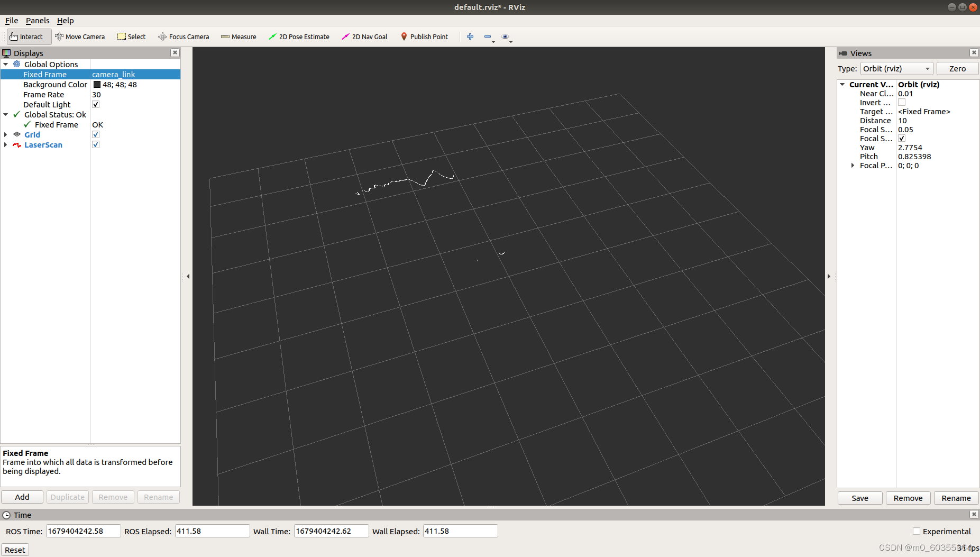Close the Time panel

point(974,514)
